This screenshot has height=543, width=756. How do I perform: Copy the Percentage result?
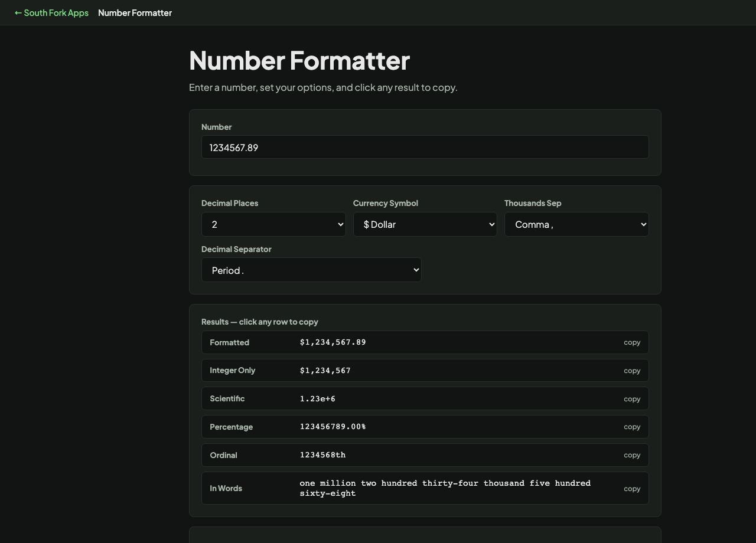point(632,427)
